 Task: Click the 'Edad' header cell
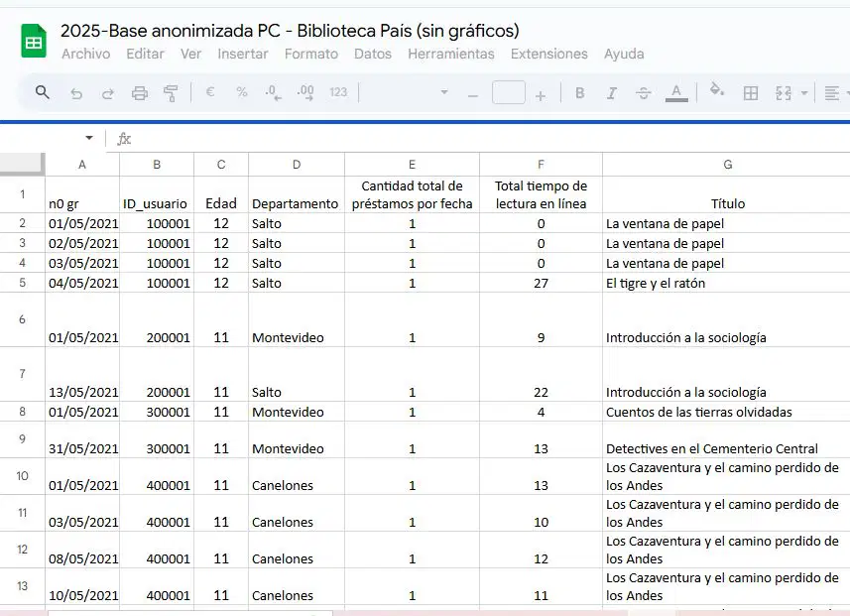[221, 194]
